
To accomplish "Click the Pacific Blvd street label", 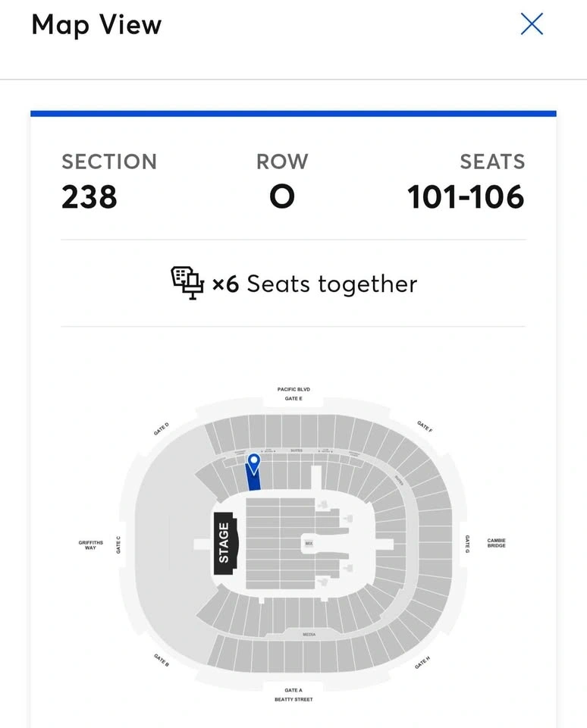I will pyautogui.click(x=293, y=389).
